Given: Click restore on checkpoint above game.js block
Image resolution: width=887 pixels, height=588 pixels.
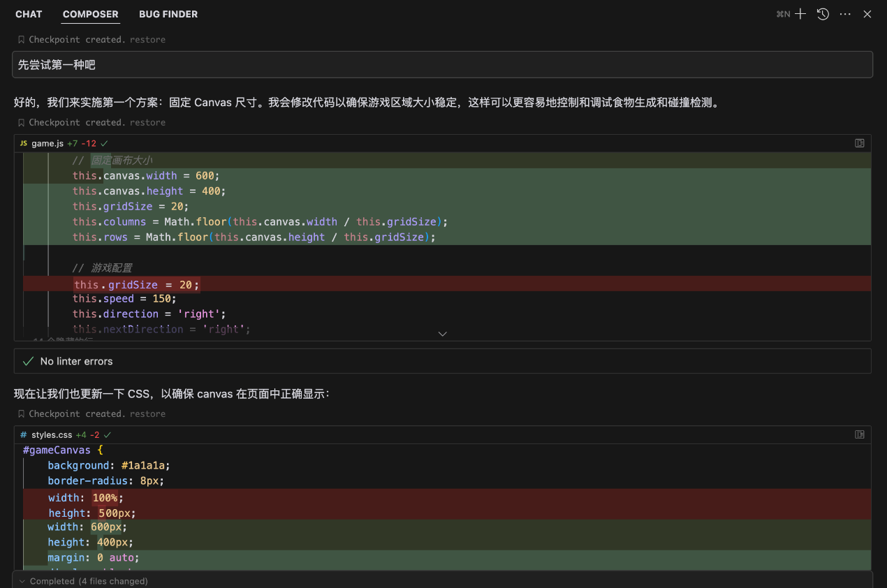Looking at the screenshot, I should pyautogui.click(x=147, y=122).
